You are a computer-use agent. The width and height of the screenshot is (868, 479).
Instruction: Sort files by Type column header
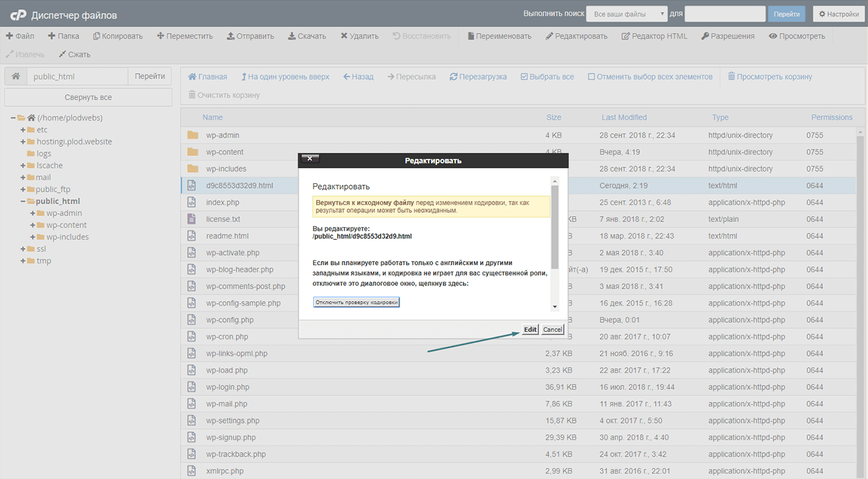point(720,117)
